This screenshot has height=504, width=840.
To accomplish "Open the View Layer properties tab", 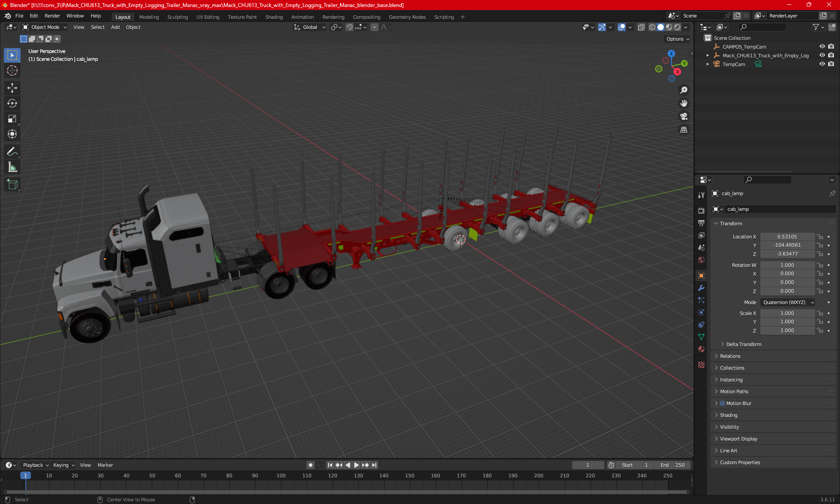I will [x=701, y=235].
